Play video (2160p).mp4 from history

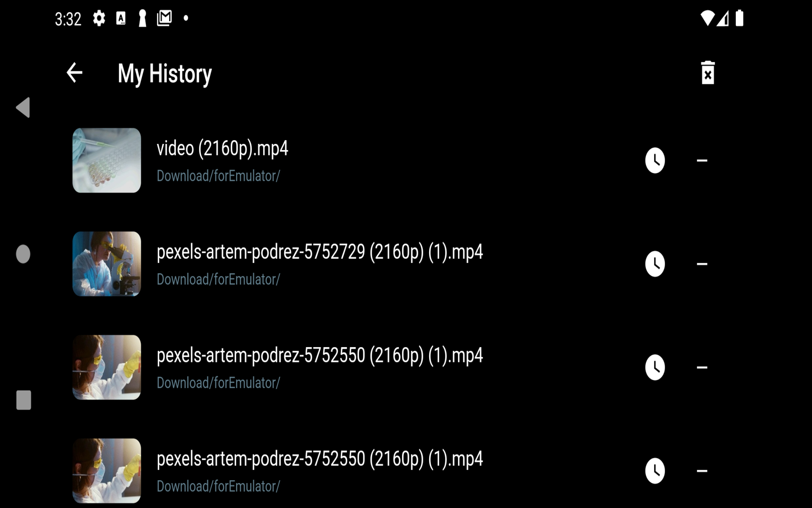point(222,149)
